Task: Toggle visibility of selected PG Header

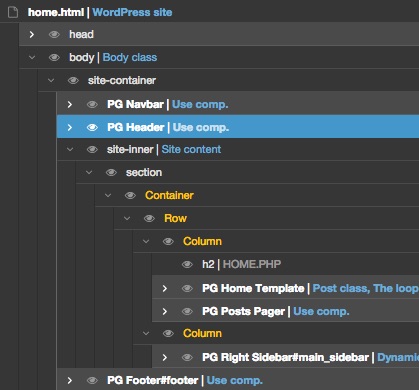Action: [92, 127]
